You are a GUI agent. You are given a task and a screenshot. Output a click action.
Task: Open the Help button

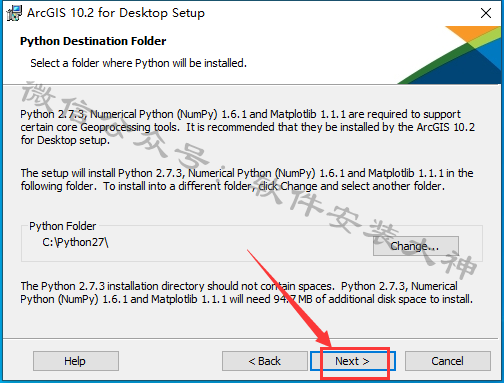76,361
